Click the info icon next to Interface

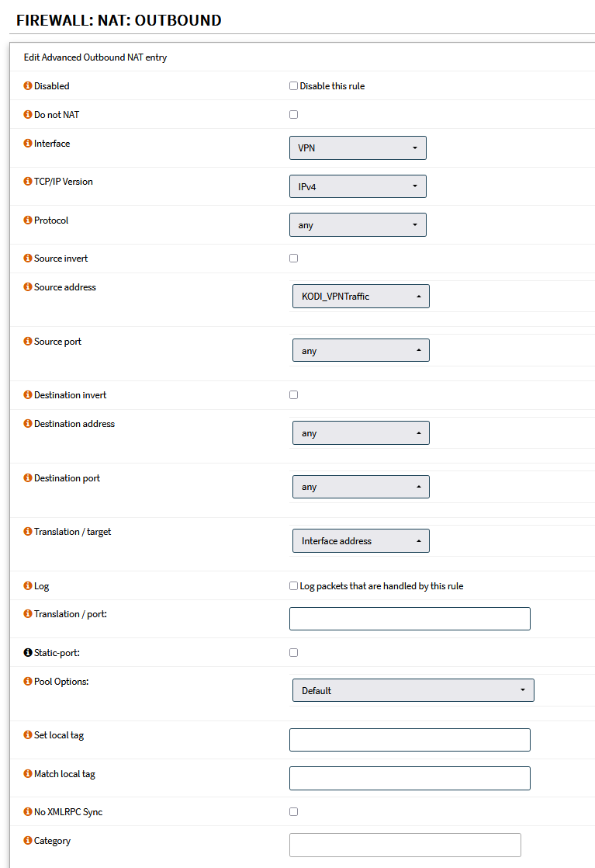28,144
